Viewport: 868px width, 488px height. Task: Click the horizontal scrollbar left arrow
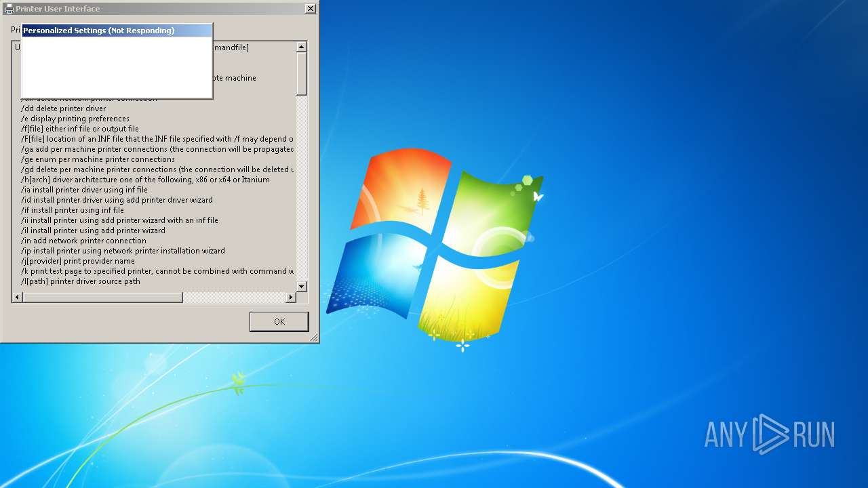pyautogui.click(x=18, y=298)
